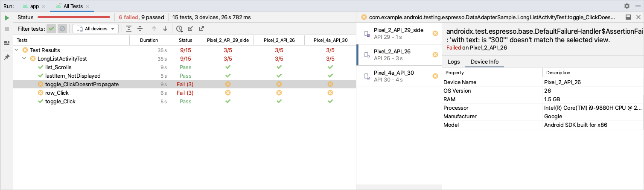Click the Import Tests icon
Image resolution: width=644 pixels, height=190 pixels.
point(190,29)
